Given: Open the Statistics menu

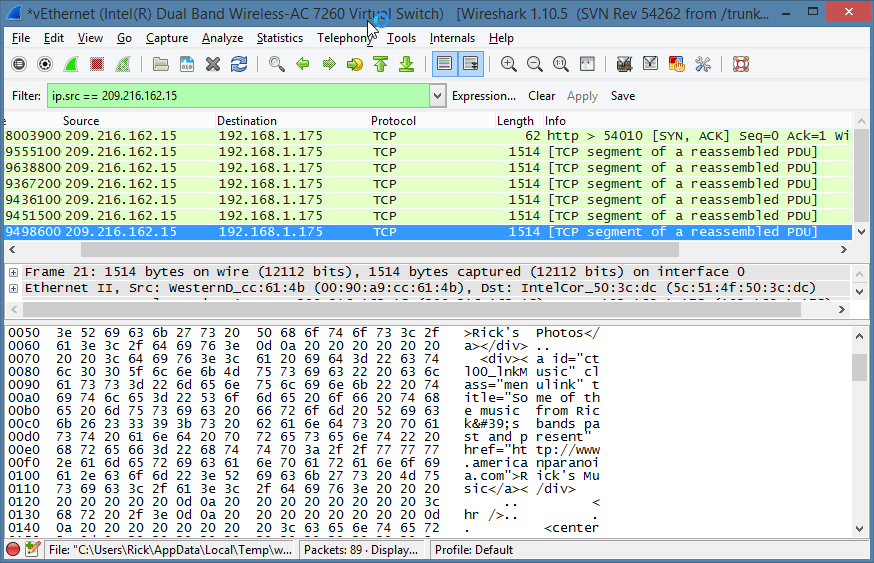Looking at the screenshot, I should (x=280, y=38).
